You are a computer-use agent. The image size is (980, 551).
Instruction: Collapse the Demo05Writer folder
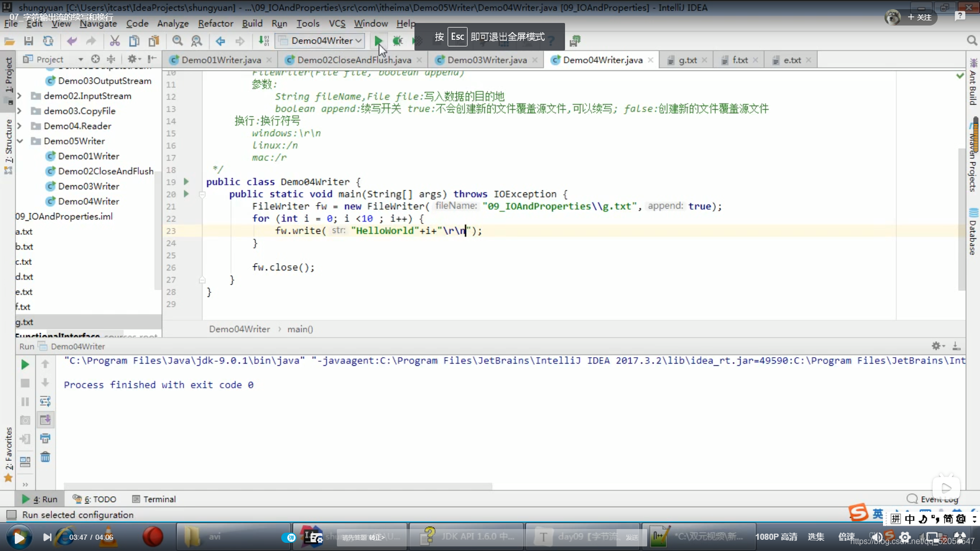(x=20, y=141)
